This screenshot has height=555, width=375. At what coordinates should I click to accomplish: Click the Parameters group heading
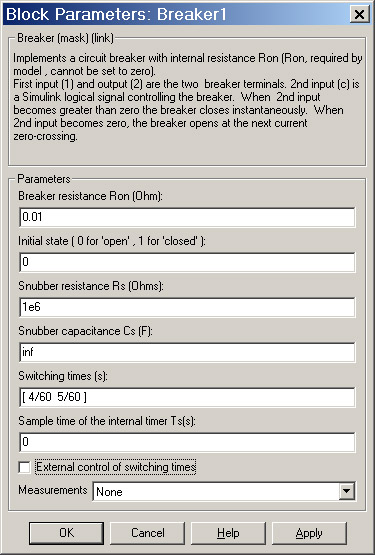(x=44, y=179)
